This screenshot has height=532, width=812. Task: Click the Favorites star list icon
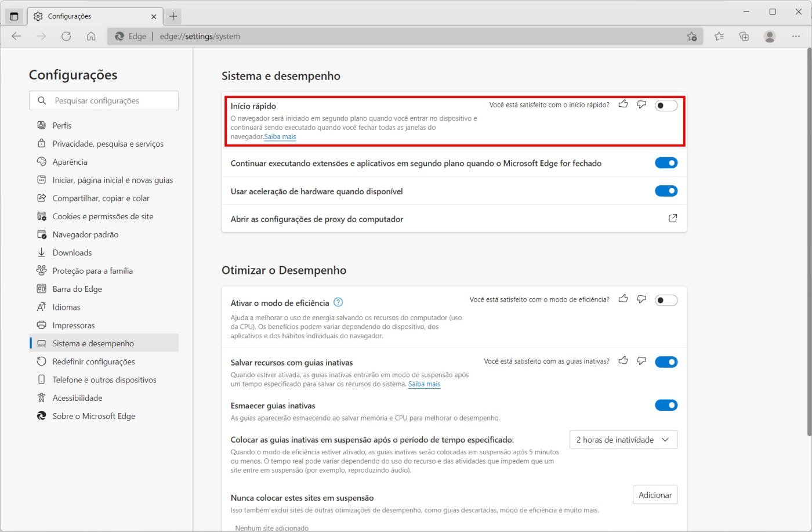click(719, 36)
